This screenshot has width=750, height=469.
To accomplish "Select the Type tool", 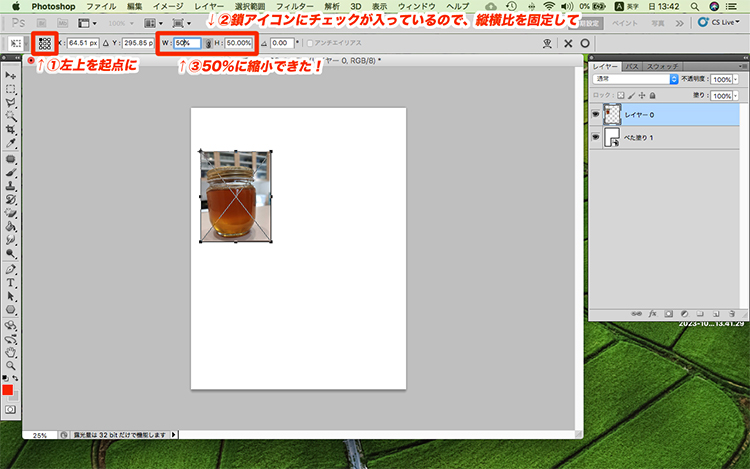I will [x=11, y=283].
